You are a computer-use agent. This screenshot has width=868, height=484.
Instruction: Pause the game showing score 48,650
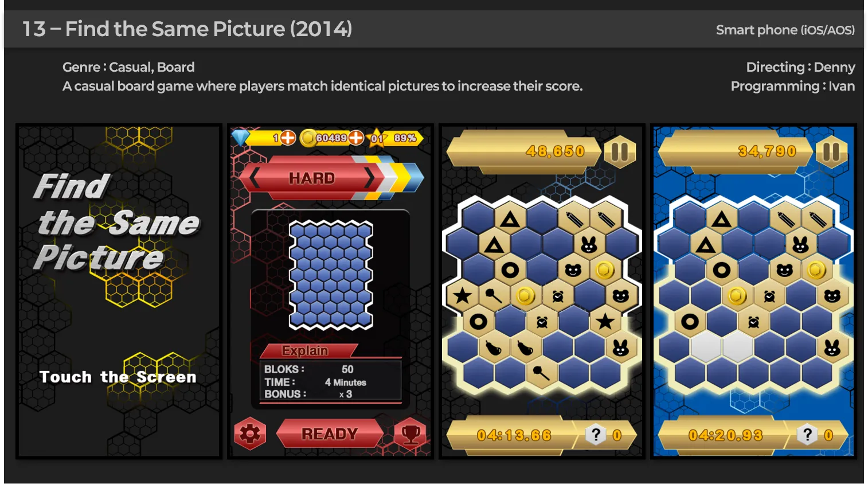point(620,152)
